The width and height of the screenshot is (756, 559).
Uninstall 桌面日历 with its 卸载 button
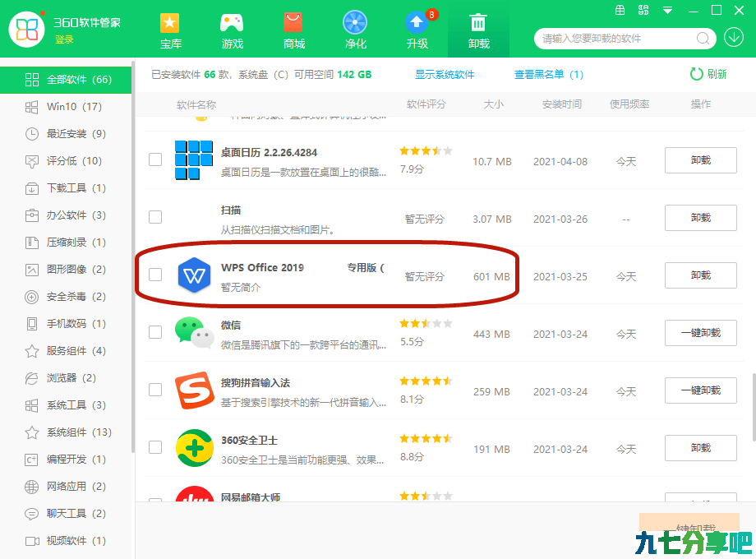[x=701, y=160]
